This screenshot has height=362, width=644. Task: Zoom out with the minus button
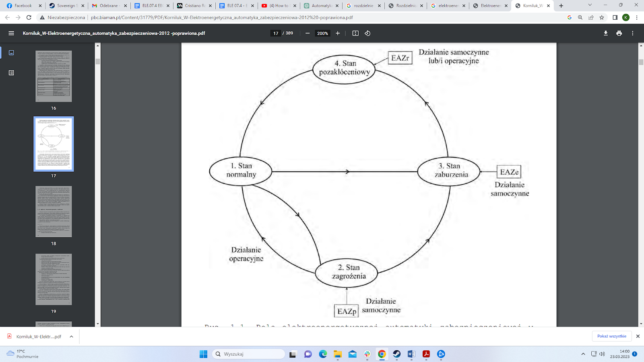308,33
